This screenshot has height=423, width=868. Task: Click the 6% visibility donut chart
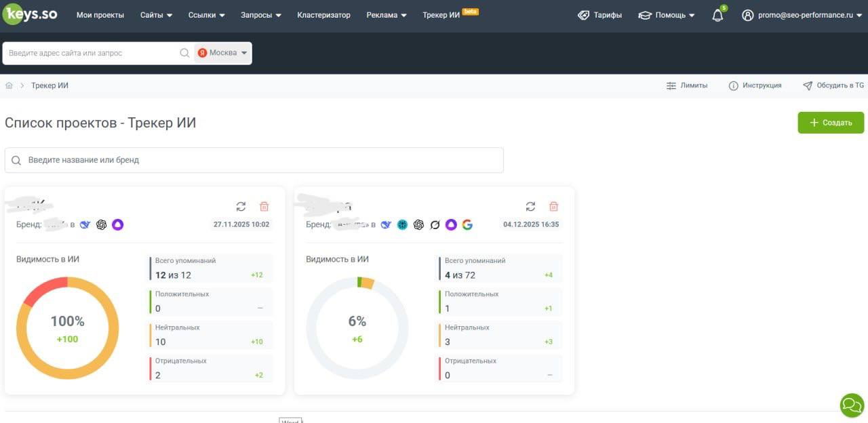point(357,328)
